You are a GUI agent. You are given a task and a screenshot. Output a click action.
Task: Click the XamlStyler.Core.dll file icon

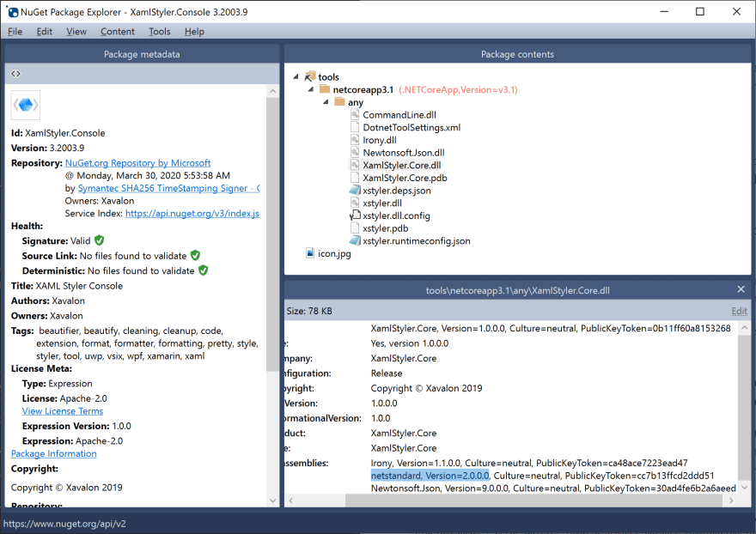[x=355, y=164]
